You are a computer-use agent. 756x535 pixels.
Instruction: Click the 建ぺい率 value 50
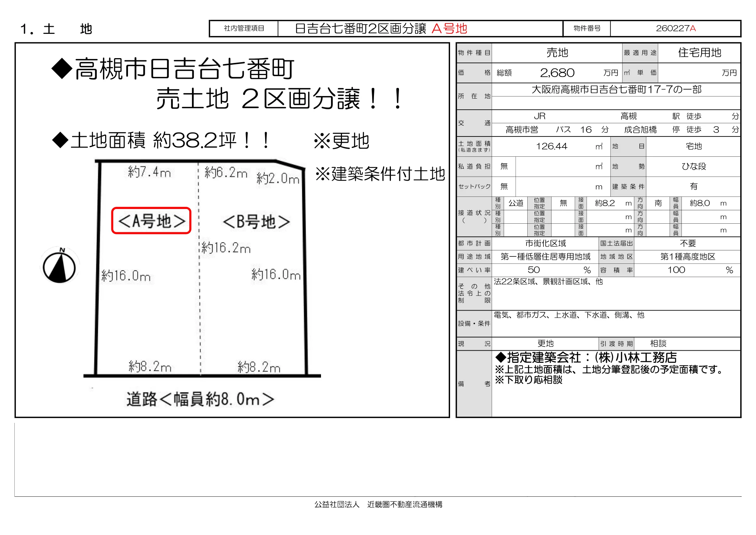(x=534, y=270)
